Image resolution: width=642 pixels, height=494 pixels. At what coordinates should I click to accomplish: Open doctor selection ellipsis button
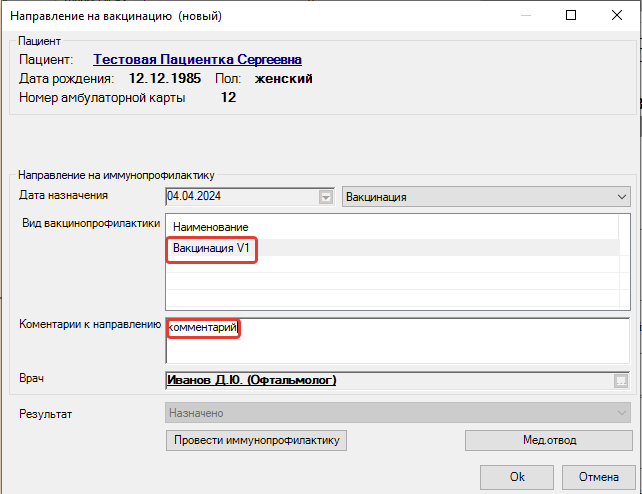(x=621, y=381)
